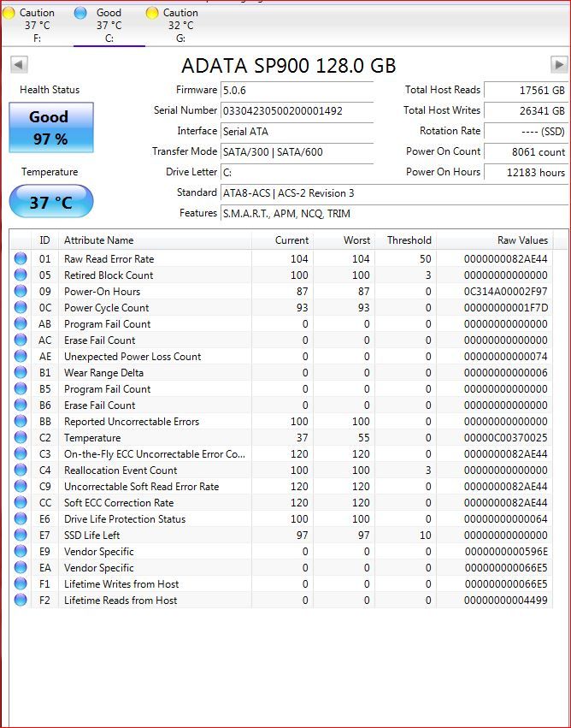Select the SSD Life Left attribute name

91,536
